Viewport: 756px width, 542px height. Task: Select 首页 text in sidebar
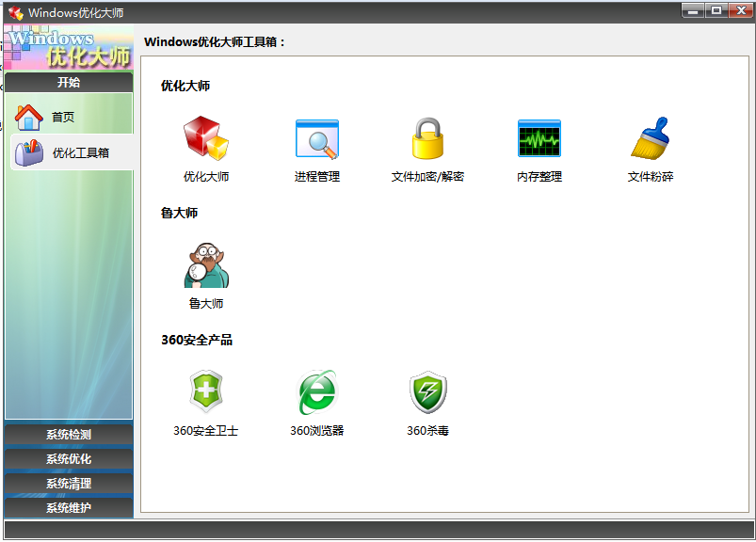(63, 117)
